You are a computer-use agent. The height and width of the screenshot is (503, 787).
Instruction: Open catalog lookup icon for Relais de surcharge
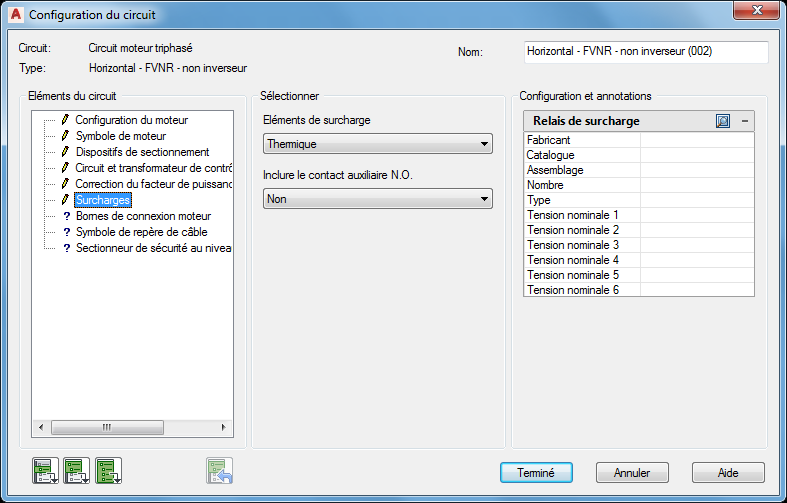pyautogui.click(x=724, y=121)
